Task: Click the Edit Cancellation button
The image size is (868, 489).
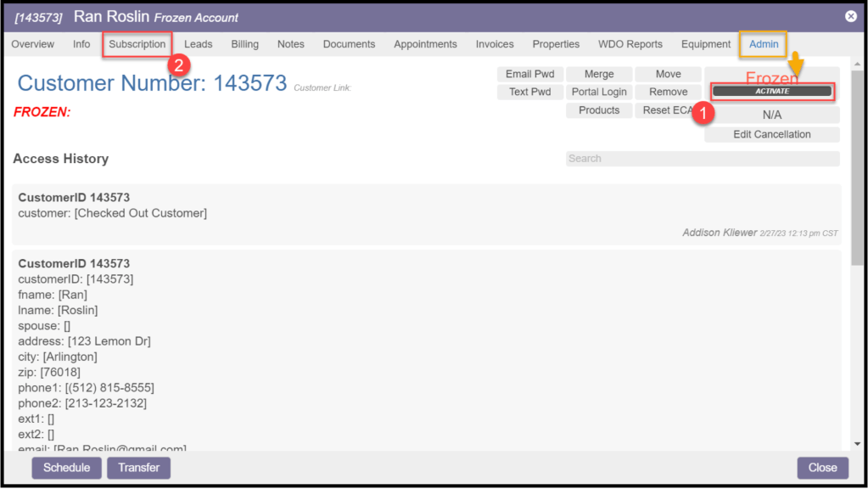Action: [772, 135]
